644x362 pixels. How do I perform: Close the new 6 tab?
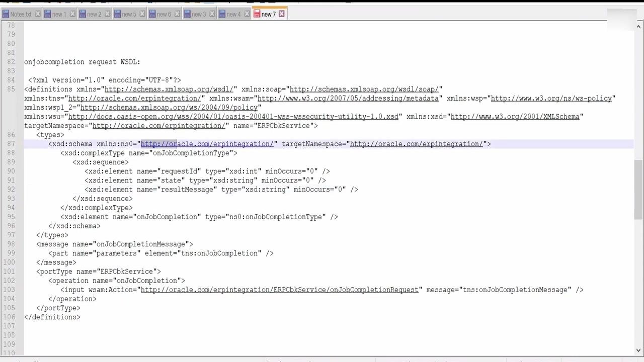(x=177, y=14)
